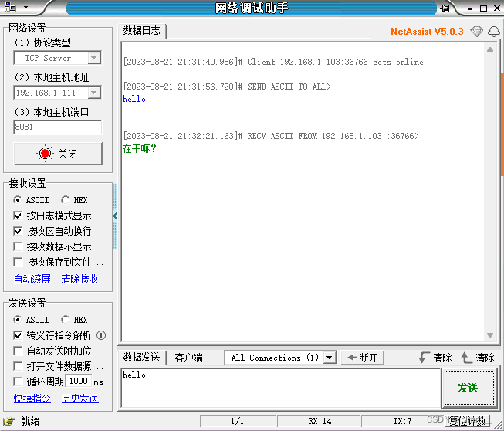Click the RX:14 status bar field
The width and height of the screenshot is (504, 431).
(x=320, y=421)
